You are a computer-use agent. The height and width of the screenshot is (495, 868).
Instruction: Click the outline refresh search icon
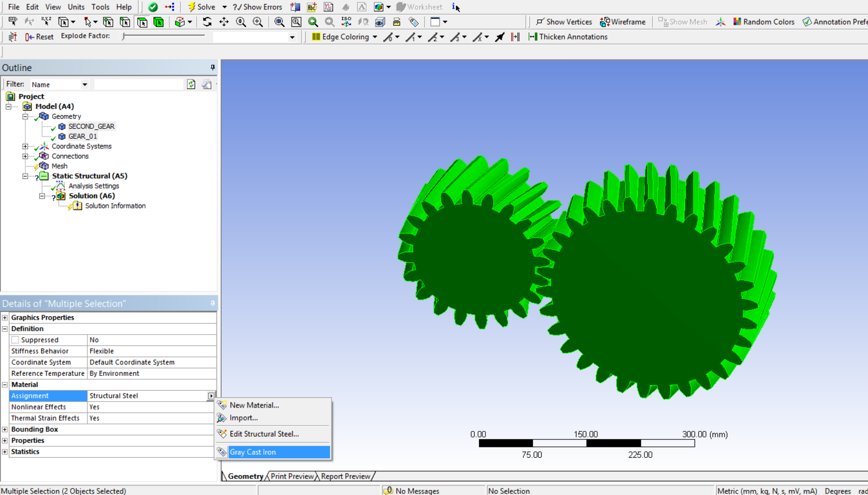tap(191, 84)
